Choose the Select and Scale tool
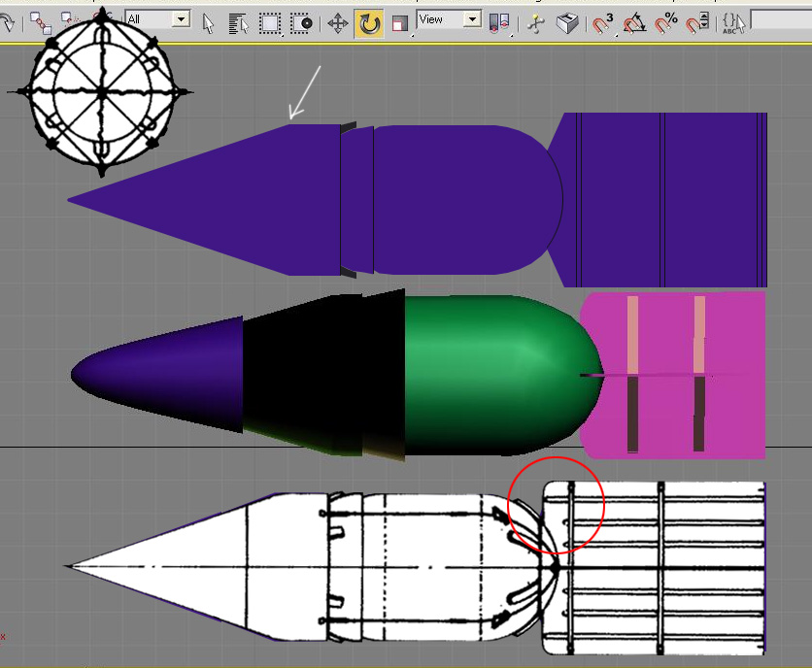812x668 pixels. tap(400, 24)
